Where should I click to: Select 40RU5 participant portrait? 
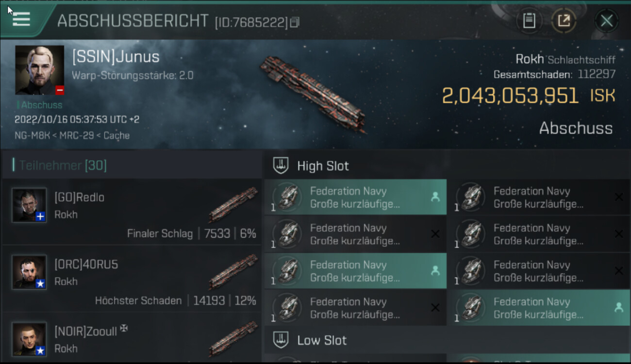(29, 272)
